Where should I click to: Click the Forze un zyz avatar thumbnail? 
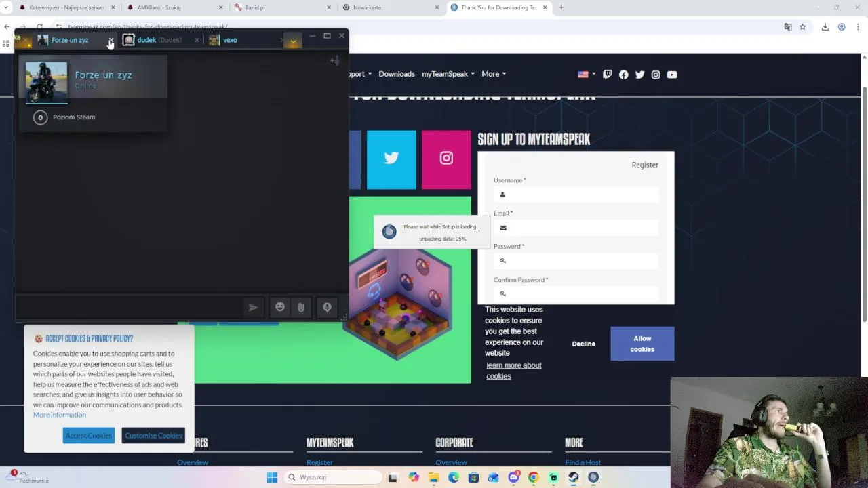[x=46, y=82]
